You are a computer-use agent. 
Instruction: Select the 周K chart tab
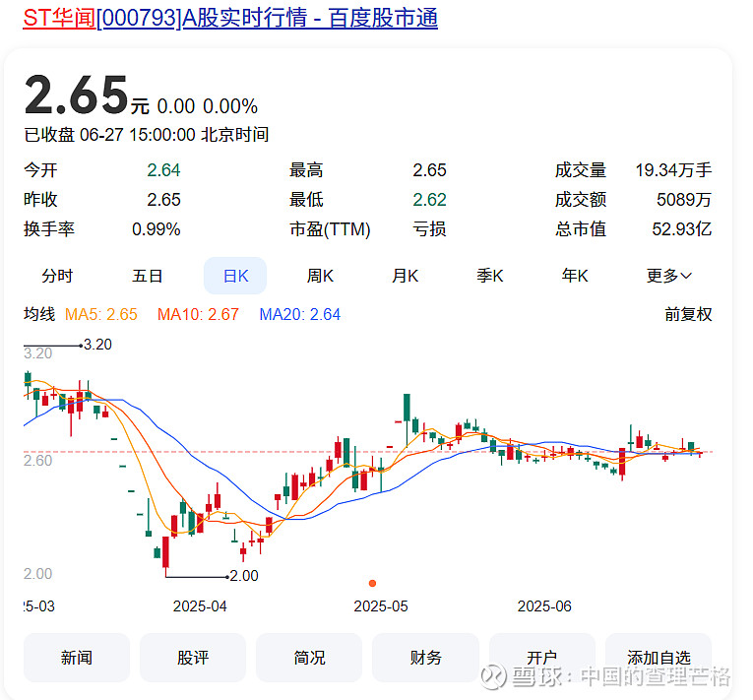click(x=320, y=276)
